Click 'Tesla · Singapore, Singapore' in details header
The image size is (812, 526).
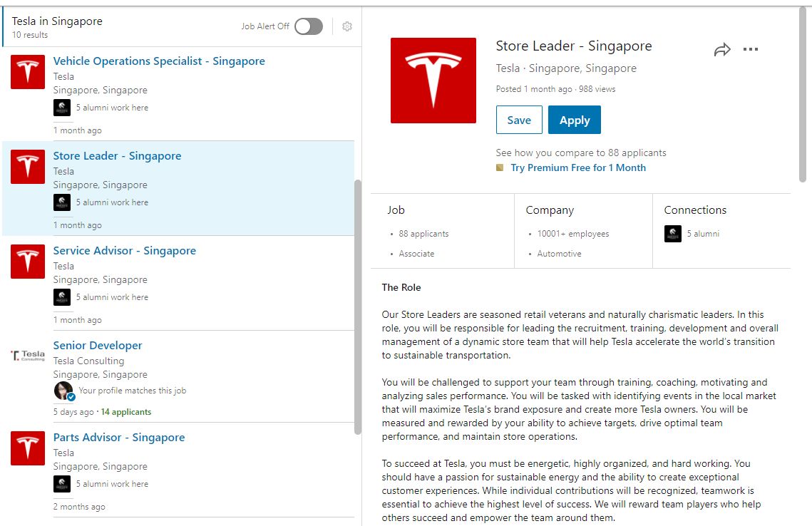point(566,68)
